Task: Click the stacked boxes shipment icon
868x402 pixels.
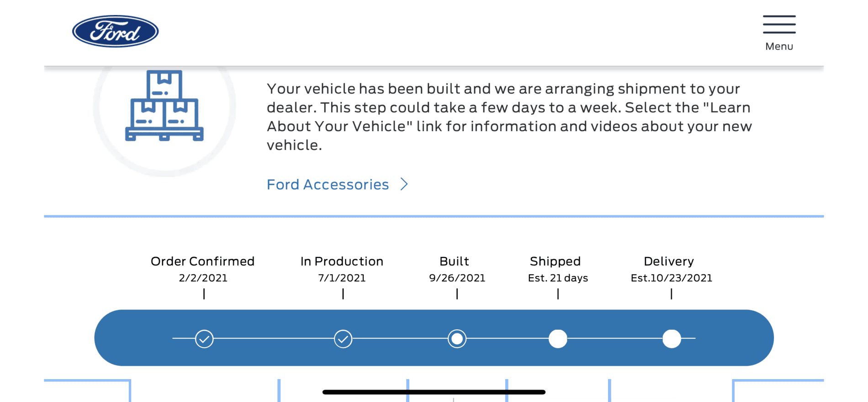Action: (164, 106)
